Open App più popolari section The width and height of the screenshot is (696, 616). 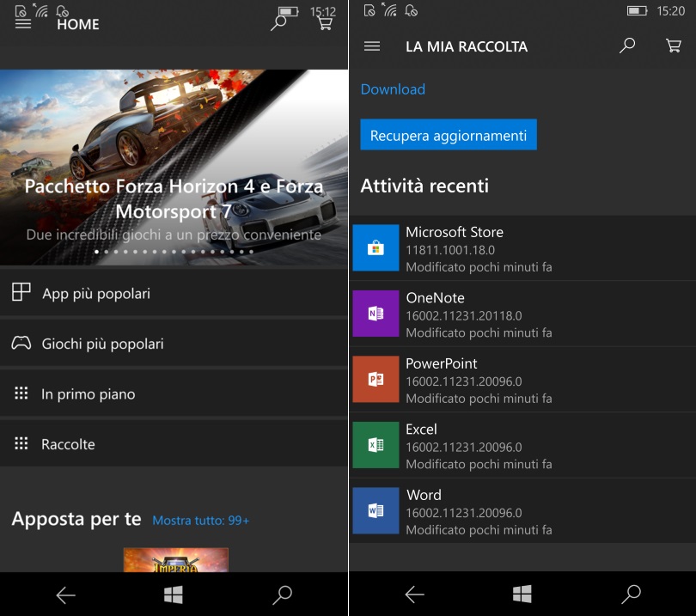click(x=174, y=293)
